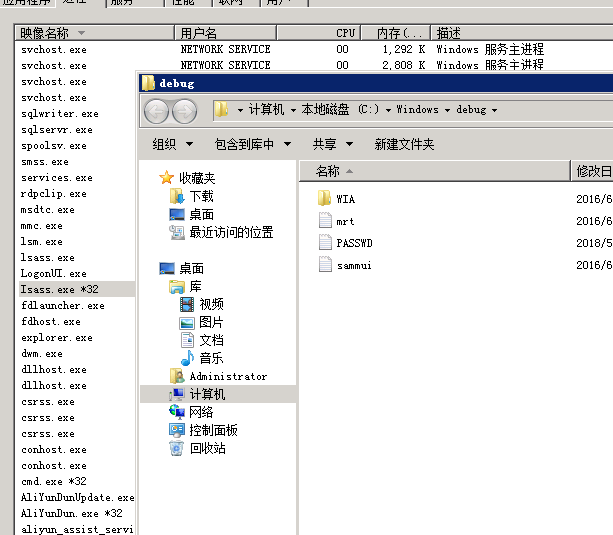Click the 本地磁盘 (C:) breadcrumb segment

pyautogui.click(x=340, y=110)
